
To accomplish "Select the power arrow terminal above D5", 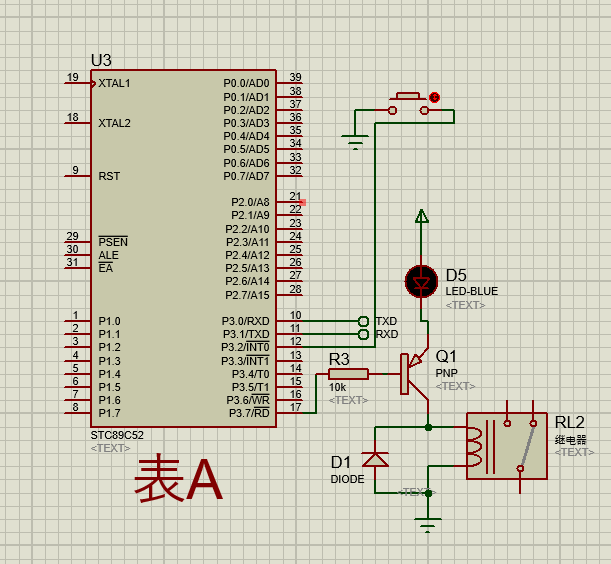I will [421, 216].
